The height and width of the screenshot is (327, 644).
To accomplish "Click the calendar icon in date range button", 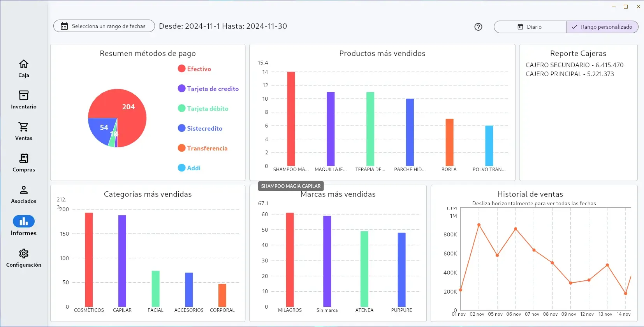I will [x=64, y=26].
